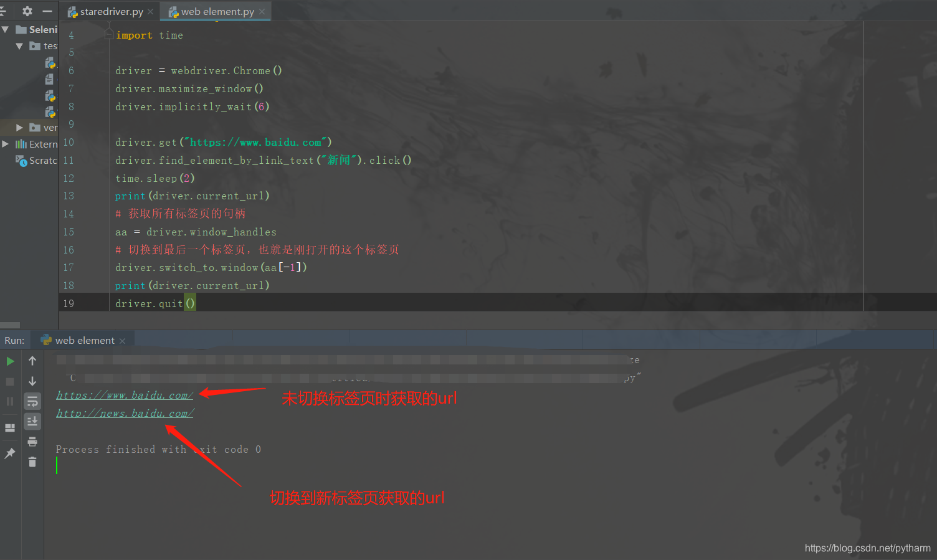Viewport: 937px width, 560px height.
Task: Click project panel horizontal scrollbar
Action: coord(10,325)
